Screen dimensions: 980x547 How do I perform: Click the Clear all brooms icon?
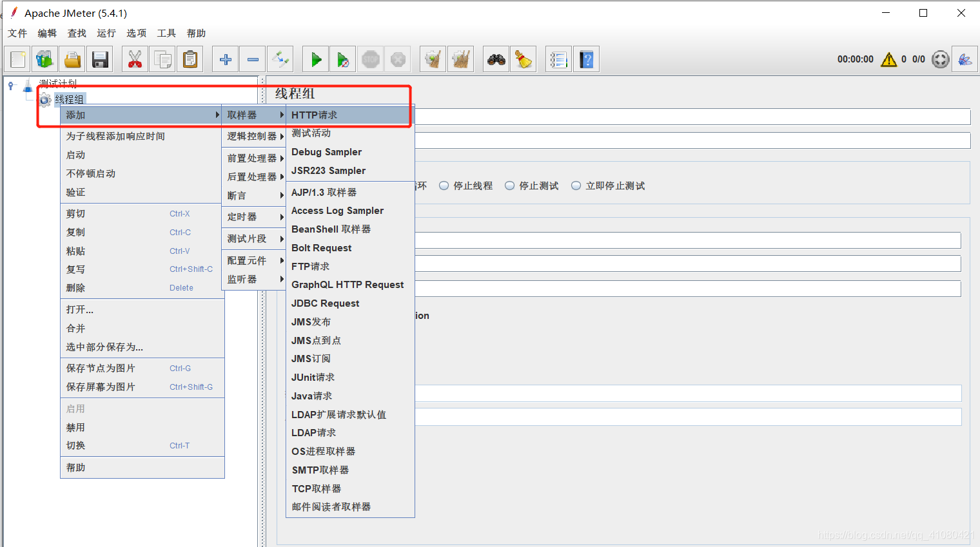tap(461, 59)
